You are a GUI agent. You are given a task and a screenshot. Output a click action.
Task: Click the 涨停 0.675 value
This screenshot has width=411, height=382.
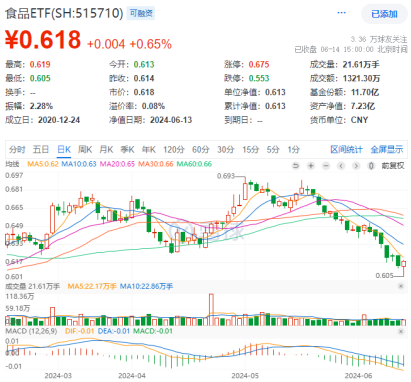(x=259, y=64)
